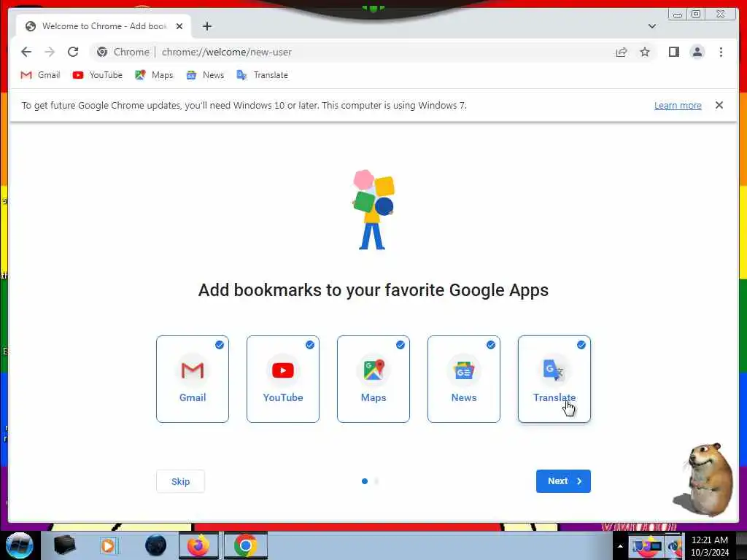Click the first page indicator dot
The height and width of the screenshot is (560, 747).
click(x=365, y=481)
